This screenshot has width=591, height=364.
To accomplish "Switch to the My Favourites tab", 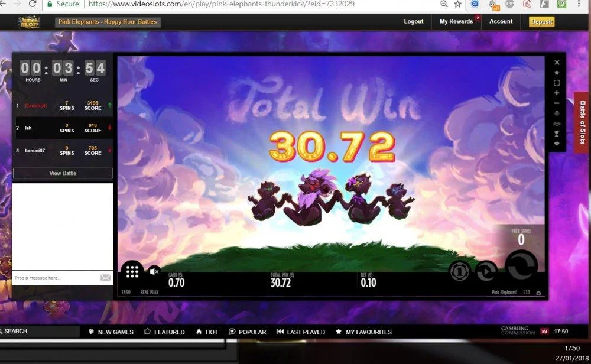I will click(363, 331).
